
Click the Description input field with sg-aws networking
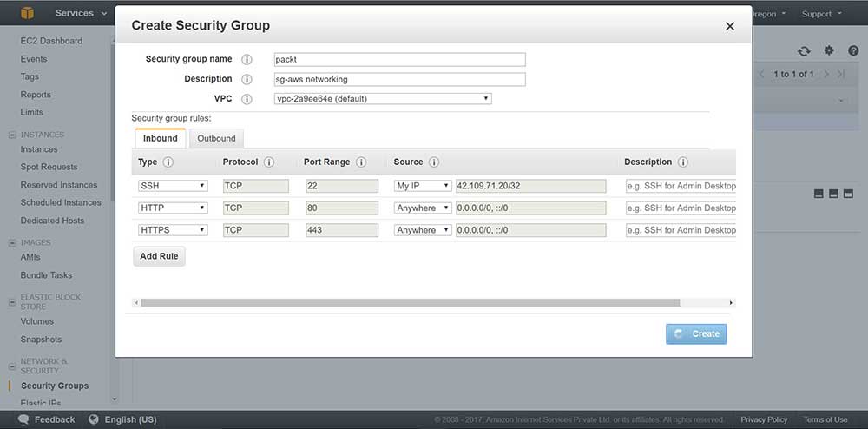pos(399,79)
